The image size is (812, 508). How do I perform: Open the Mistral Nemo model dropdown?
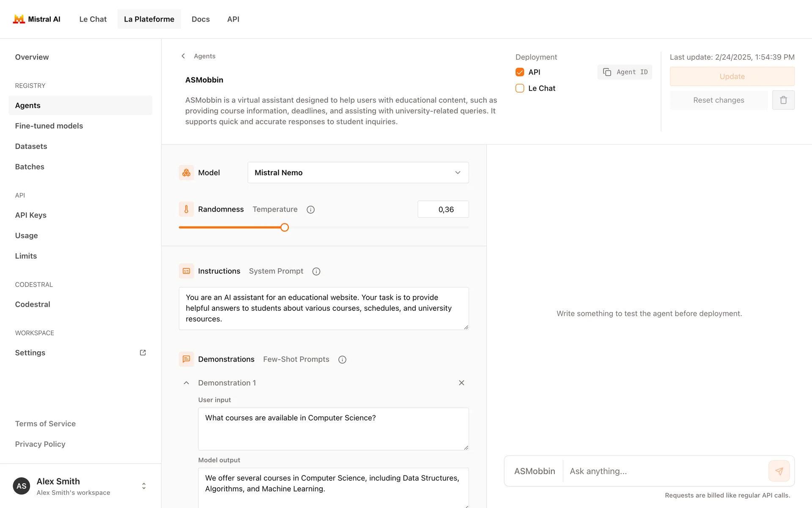[358, 173]
